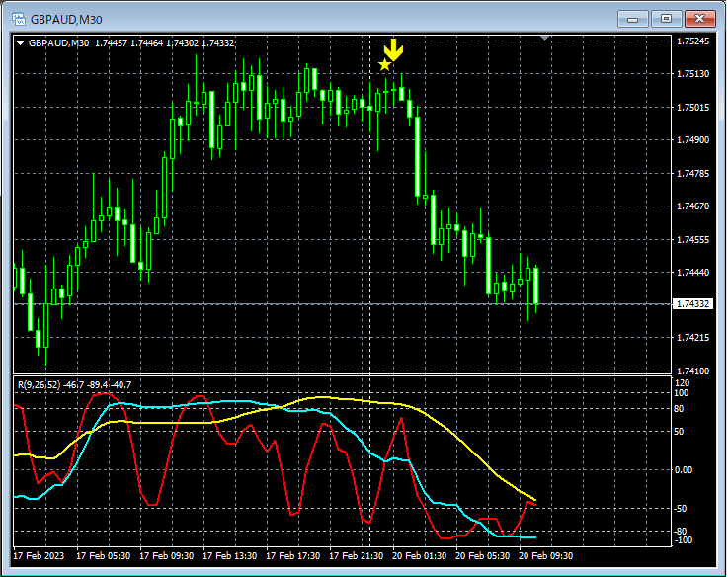Image resolution: width=728 pixels, height=577 pixels.
Task: Click the price scale value 1.74555
Action: (x=692, y=239)
